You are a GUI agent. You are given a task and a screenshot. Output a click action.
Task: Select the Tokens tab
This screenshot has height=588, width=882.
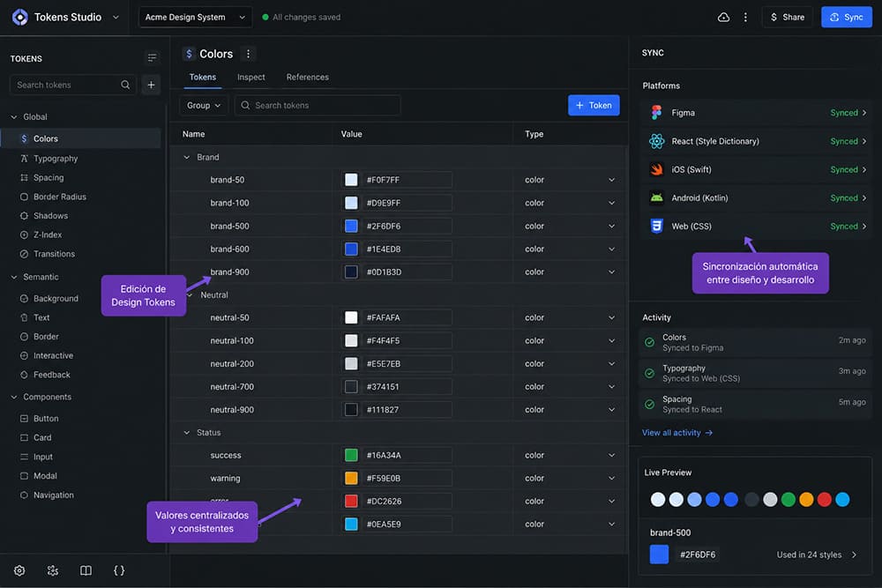[x=203, y=77]
